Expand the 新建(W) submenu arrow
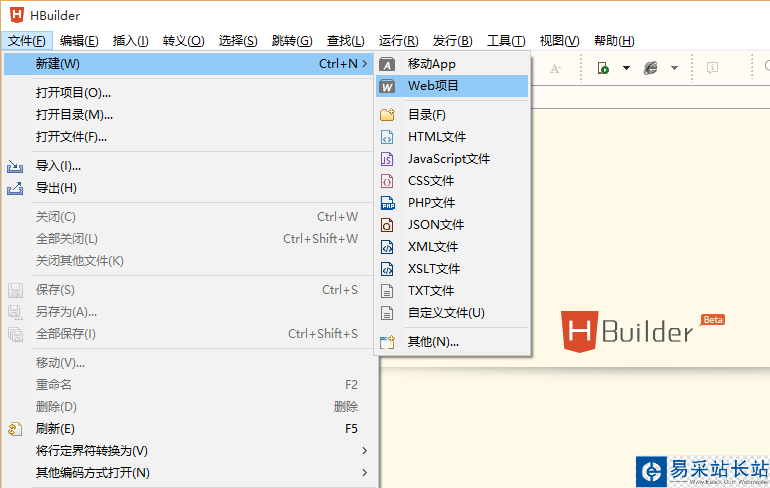The height and width of the screenshot is (488, 770). click(x=364, y=64)
